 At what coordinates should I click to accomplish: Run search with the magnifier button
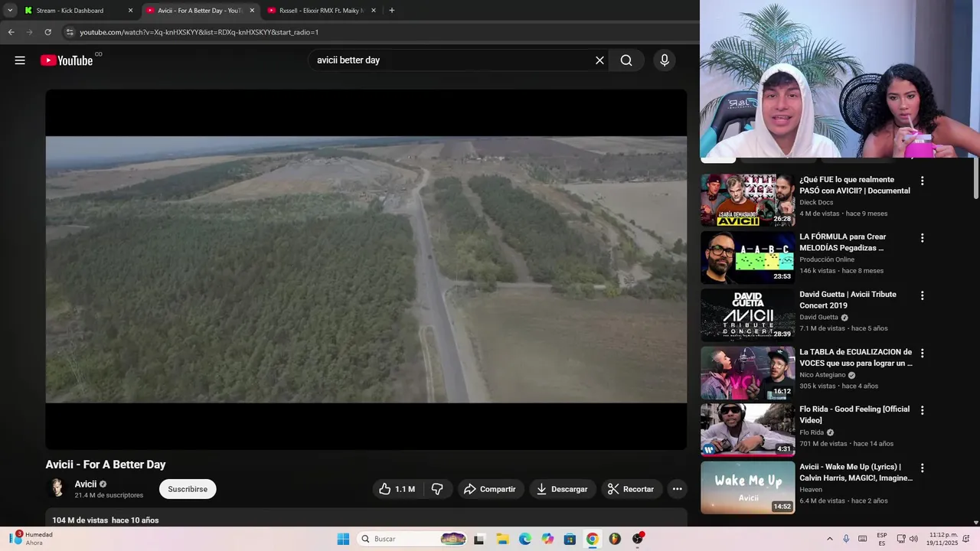(x=626, y=60)
